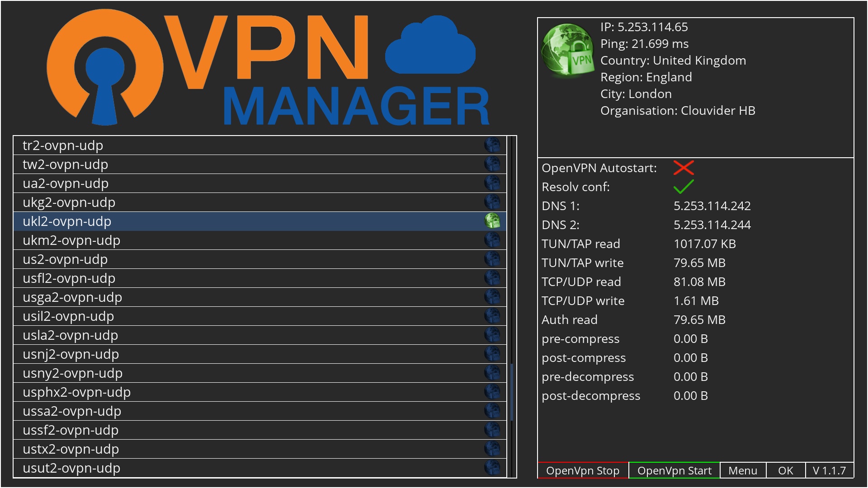Click green connected globe on ukl2-ovpn-udp row
This screenshot has height=488, width=868.
(492, 221)
